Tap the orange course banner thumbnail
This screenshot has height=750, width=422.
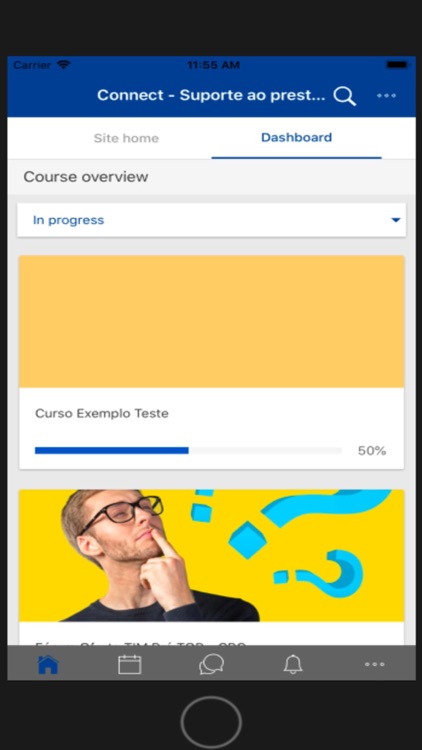pos(211,321)
